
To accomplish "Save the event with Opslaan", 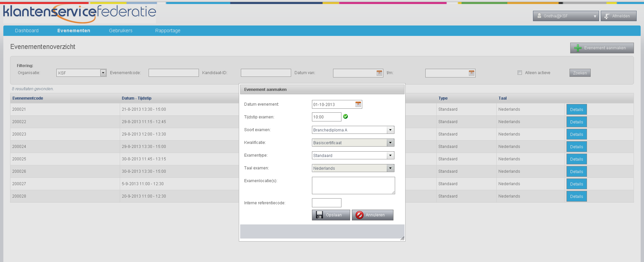I will point(331,215).
